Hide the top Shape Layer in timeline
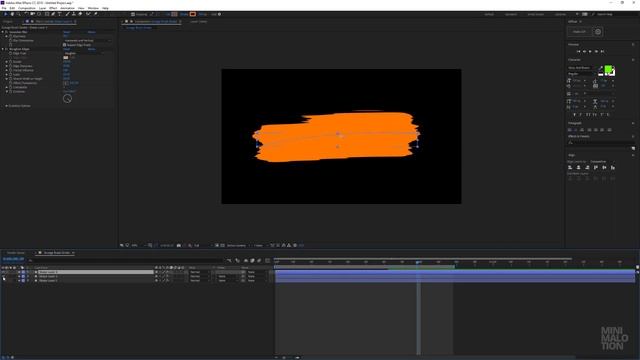The image size is (640, 360). pyautogui.click(x=3, y=272)
